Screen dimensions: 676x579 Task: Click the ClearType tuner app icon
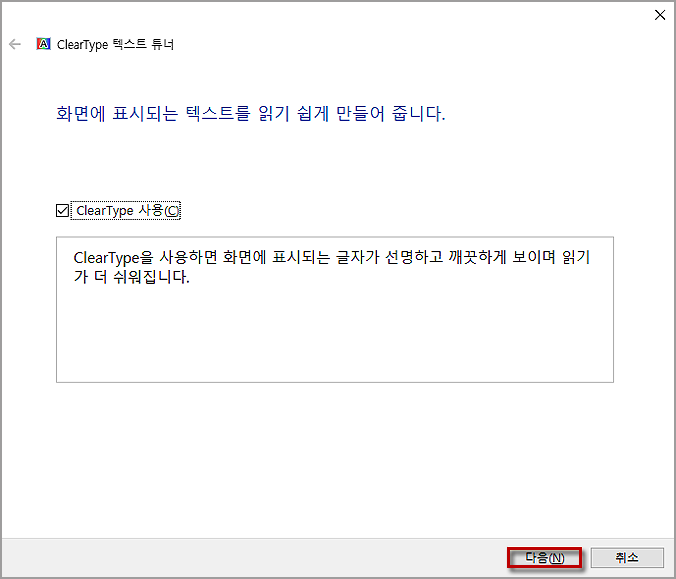click(x=43, y=44)
